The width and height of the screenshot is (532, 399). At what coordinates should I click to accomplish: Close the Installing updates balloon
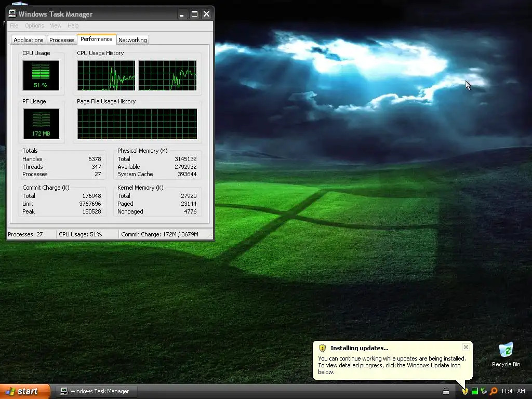(x=466, y=347)
